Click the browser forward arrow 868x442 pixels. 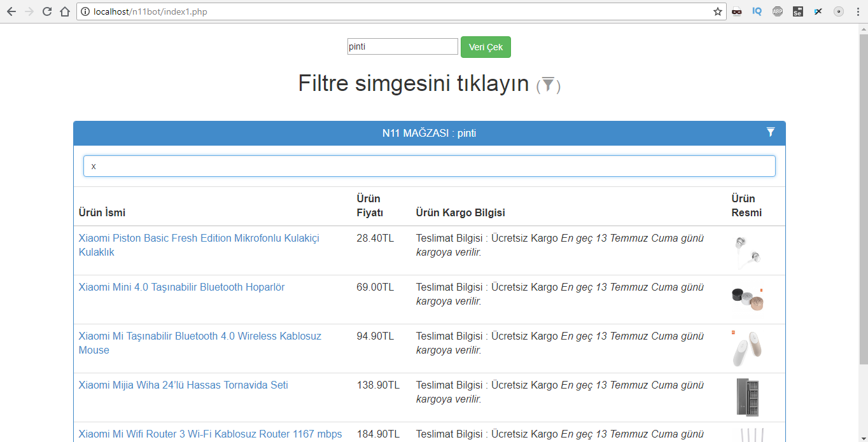(29, 11)
